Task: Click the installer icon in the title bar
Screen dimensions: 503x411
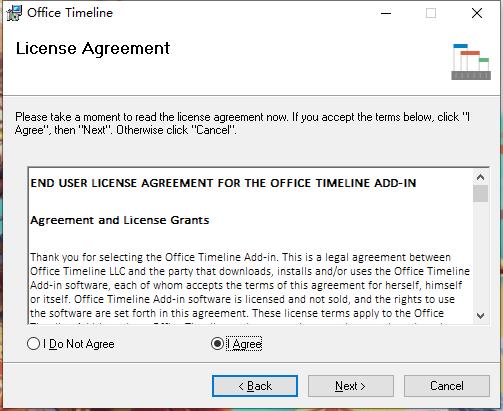Action: click(14, 13)
